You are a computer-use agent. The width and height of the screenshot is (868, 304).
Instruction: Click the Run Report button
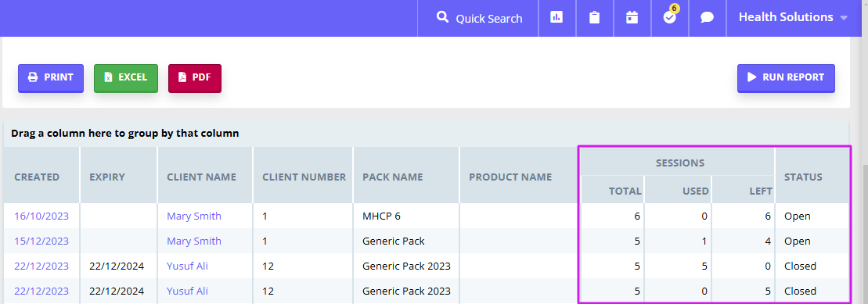click(786, 78)
